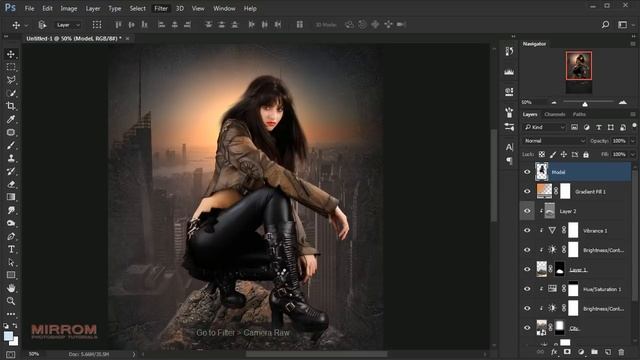Image resolution: width=640 pixels, height=360 pixels.
Task: Select the Eyedropper tool
Action: click(x=11, y=119)
